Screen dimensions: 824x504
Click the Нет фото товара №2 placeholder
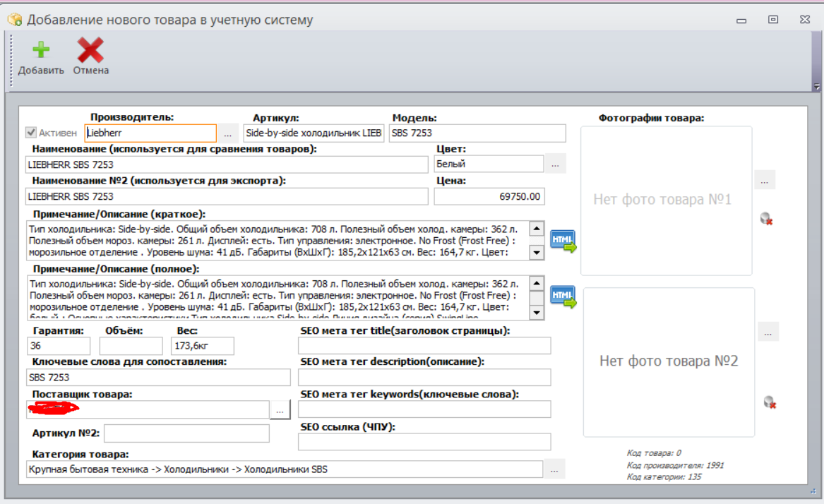(669, 362)
